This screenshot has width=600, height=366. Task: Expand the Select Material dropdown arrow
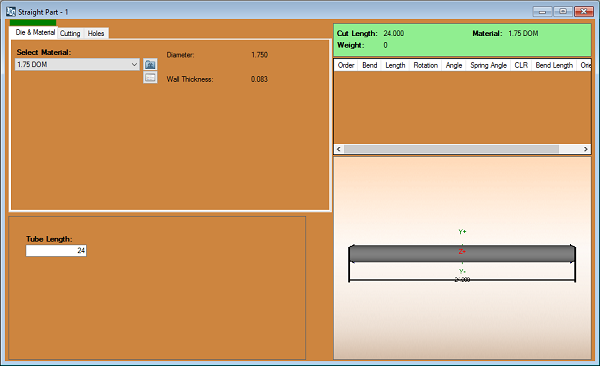click(x=134, y=64)
